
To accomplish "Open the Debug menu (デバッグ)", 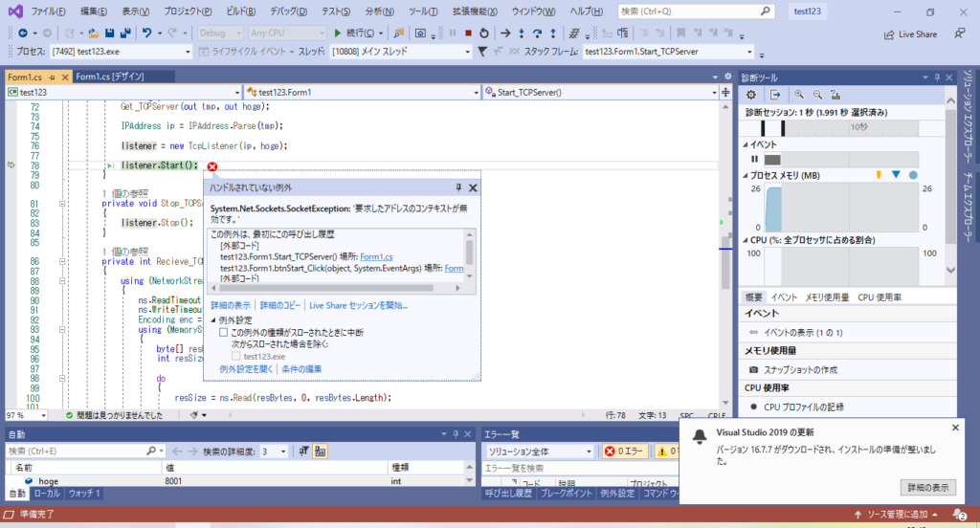I will (x=288, y=11).
